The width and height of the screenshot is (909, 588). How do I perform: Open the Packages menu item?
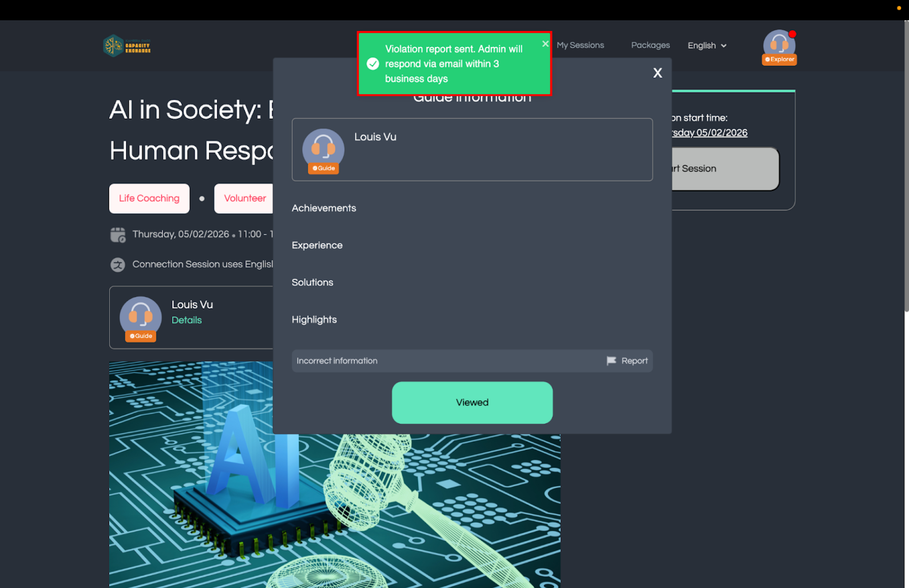coord(650,45)
